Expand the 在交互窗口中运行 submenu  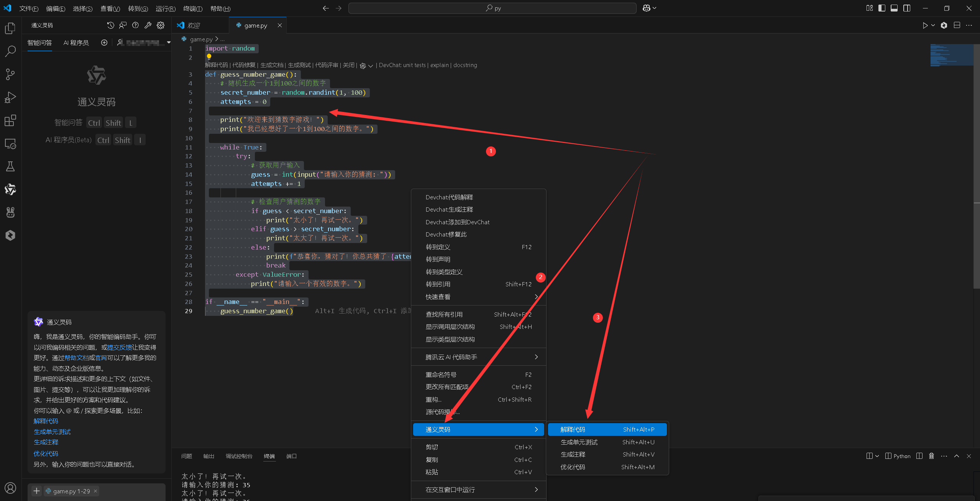pyautogui.click(x=479, y=490)
